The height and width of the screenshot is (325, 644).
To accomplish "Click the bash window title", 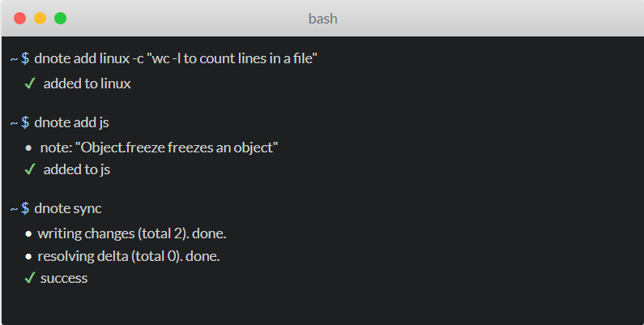I will (323, 19).
